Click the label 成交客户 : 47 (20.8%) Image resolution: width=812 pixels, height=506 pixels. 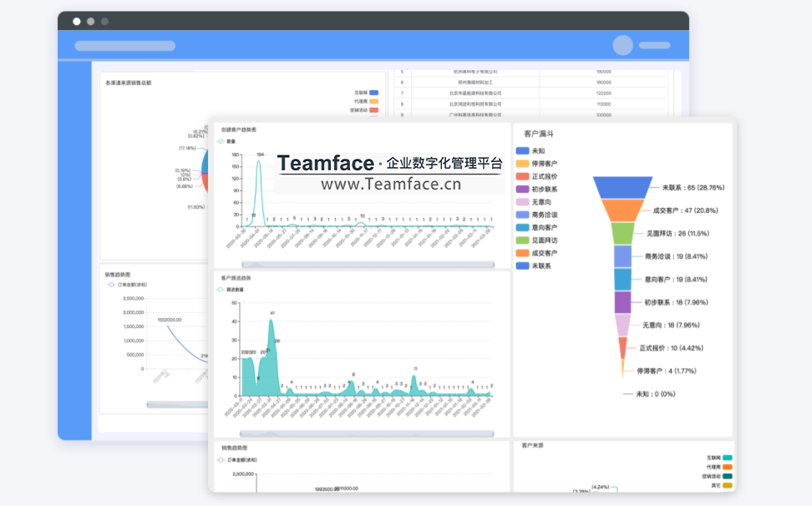685,210
